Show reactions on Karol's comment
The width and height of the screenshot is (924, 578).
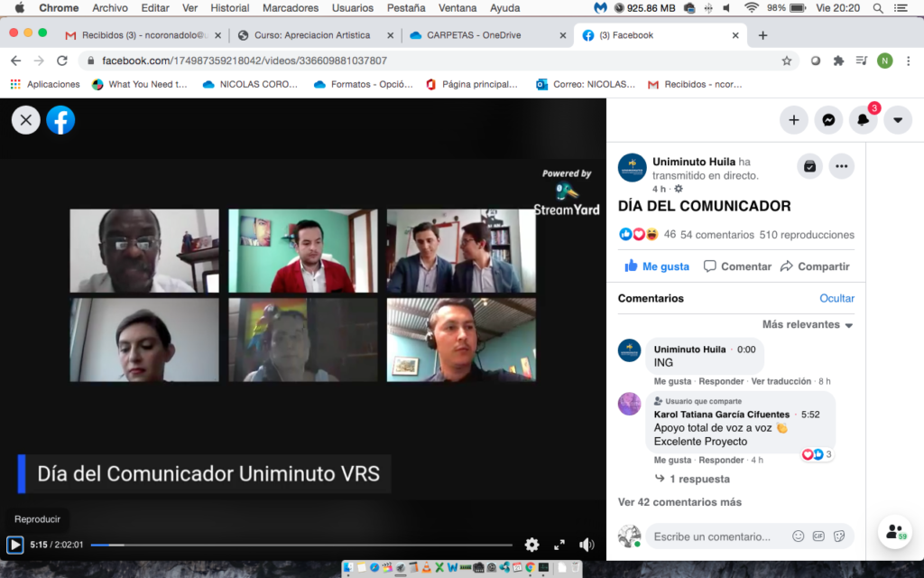click(817, 454)
